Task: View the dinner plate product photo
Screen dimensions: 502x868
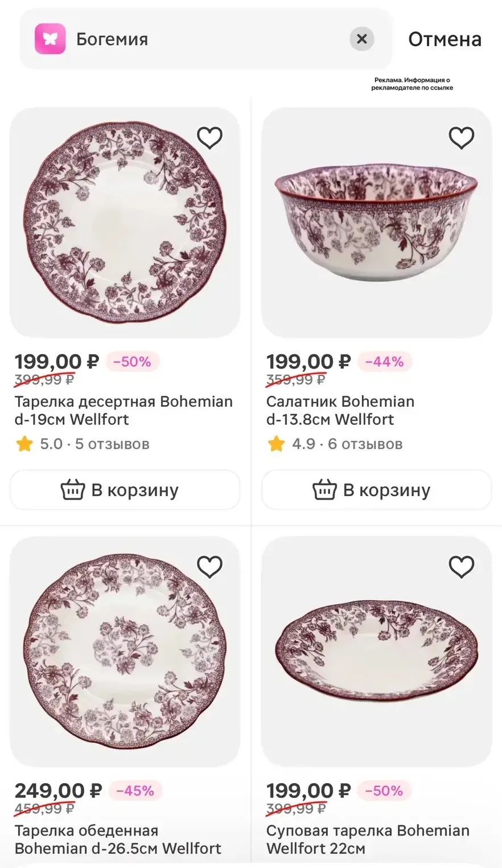Action: point(125,652)
